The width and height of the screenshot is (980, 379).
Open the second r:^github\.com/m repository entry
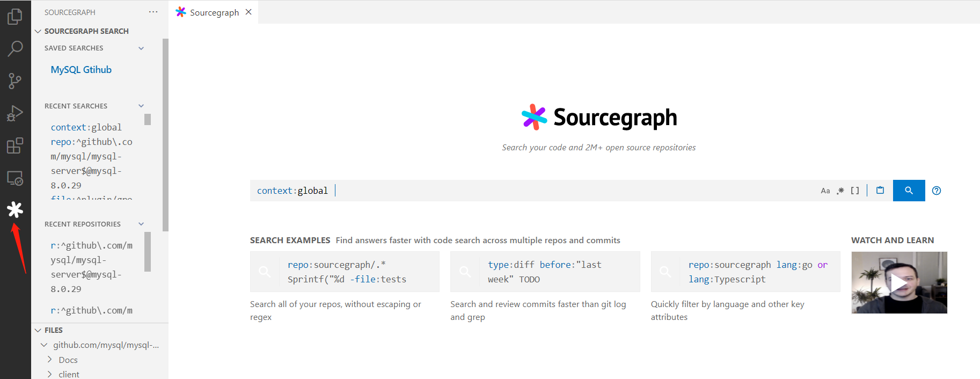(92, 310)
